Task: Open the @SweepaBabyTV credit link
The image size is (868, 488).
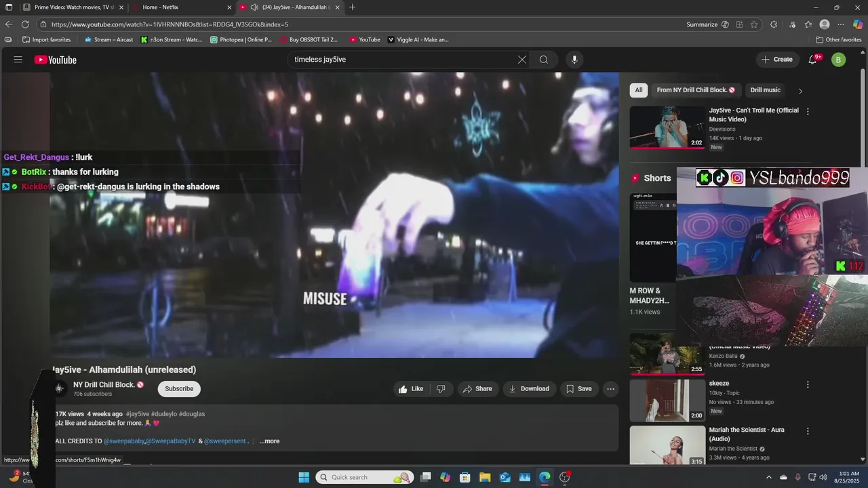Action: tap(171, 441)
